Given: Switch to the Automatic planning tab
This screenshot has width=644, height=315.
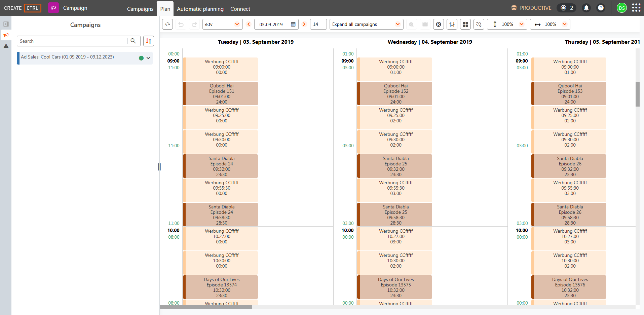Looking at the screenshot, I should click(200, 9).
